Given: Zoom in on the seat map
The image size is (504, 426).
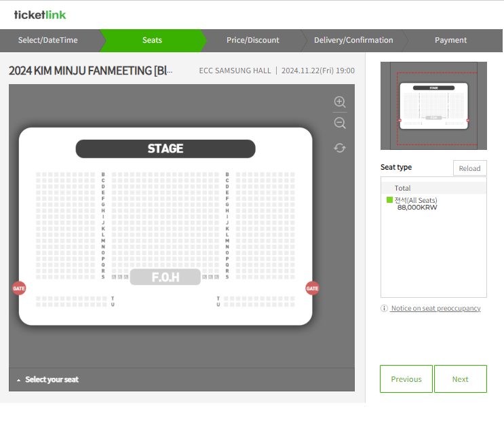Looking at the screenshot, I should pyautogui.click(x=340, y=102).
